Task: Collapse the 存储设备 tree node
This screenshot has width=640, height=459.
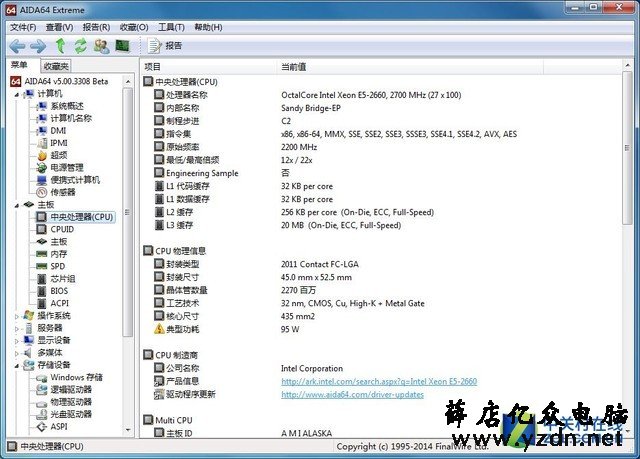Action: coord(17,366)
